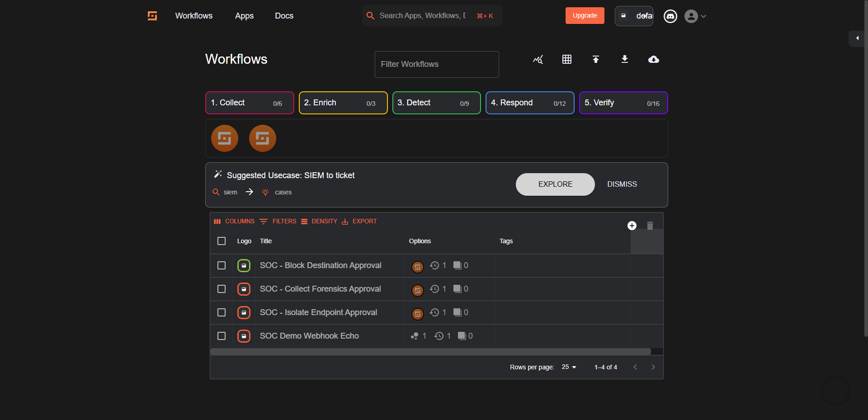Click comments icon for Isolate Endpoint Approval row
The height and width of the screenshot is (420, 868).
458,312
